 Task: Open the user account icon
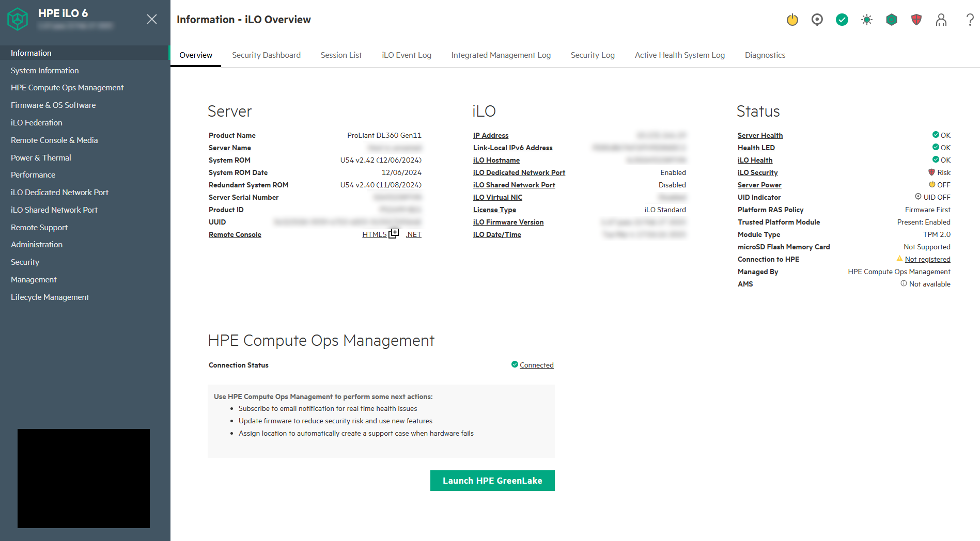pyautogui.click(x=941, y=20)
